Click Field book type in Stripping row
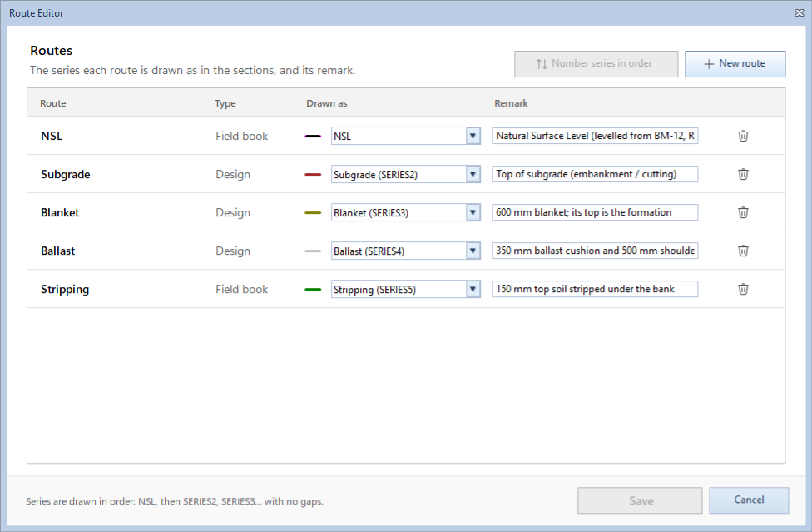This screenshot has width=812, height=532. 242,289
